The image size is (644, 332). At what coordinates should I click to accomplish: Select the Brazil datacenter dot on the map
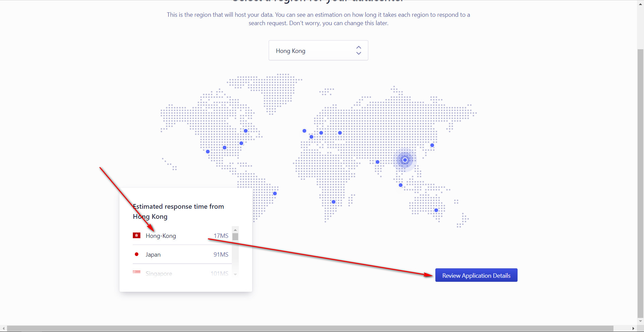[x=275, y=194]
